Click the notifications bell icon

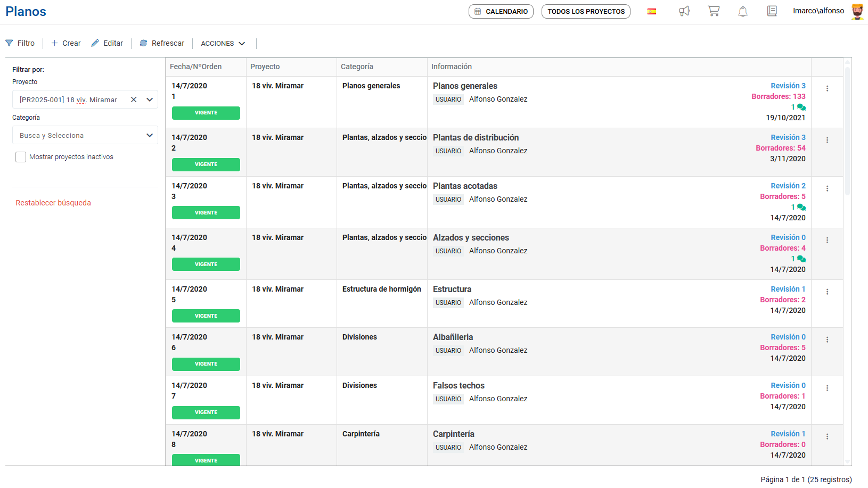[742, 11]
